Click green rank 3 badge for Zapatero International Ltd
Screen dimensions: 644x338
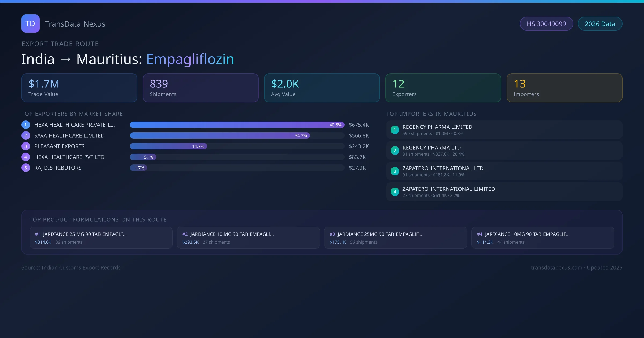click(395, 171)
